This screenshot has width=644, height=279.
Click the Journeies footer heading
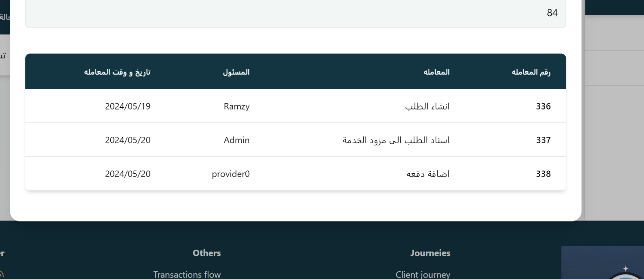point(430,253)
